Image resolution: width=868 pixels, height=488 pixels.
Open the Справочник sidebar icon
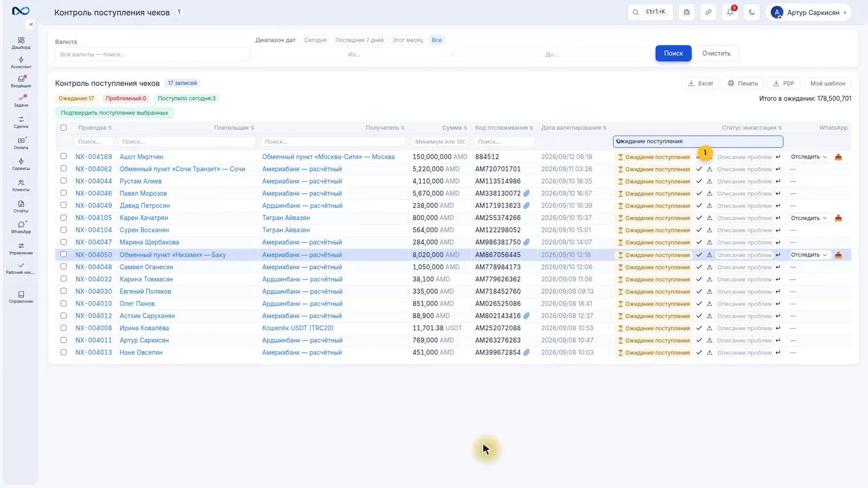pos(21,297)
